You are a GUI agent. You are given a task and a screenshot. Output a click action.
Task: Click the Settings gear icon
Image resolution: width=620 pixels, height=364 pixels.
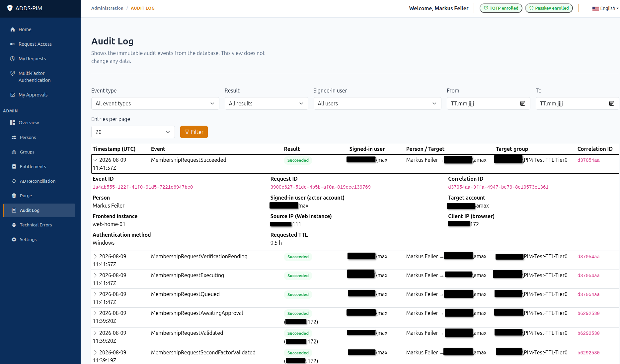(x=14, y=239)
